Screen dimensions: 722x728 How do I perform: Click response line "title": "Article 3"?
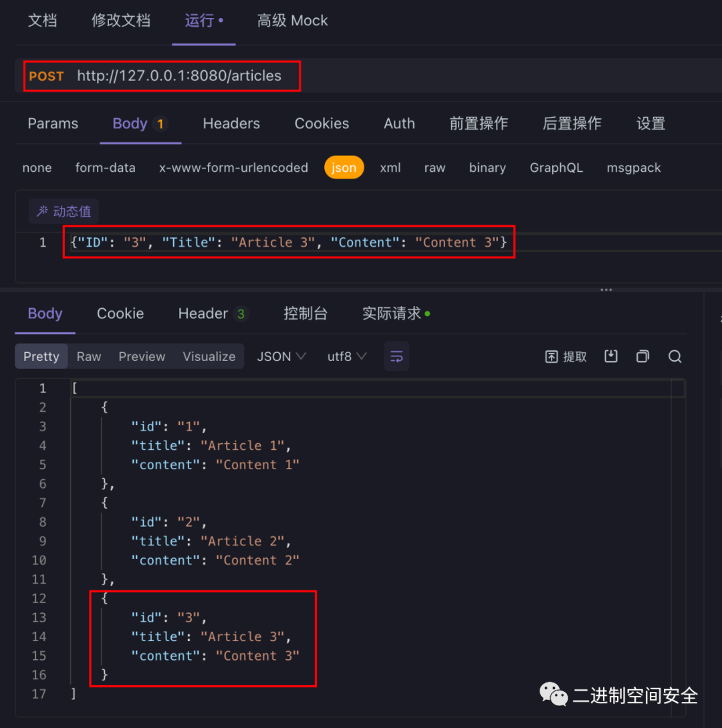tap(211, 636)
